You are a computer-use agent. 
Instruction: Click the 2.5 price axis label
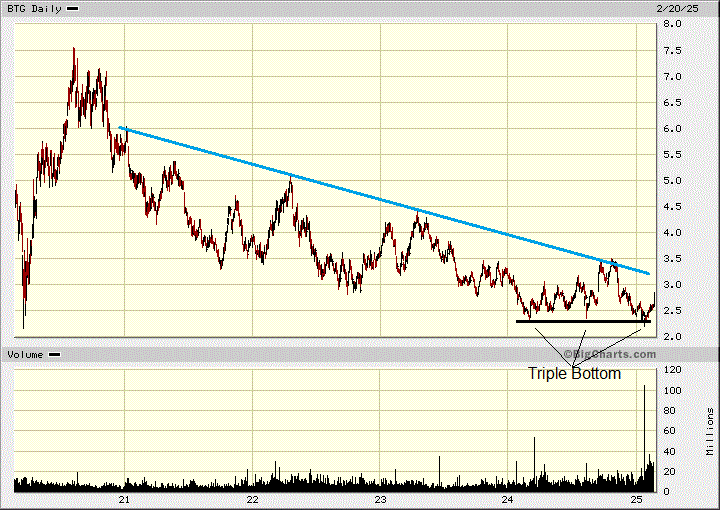[x=673, y=311]
